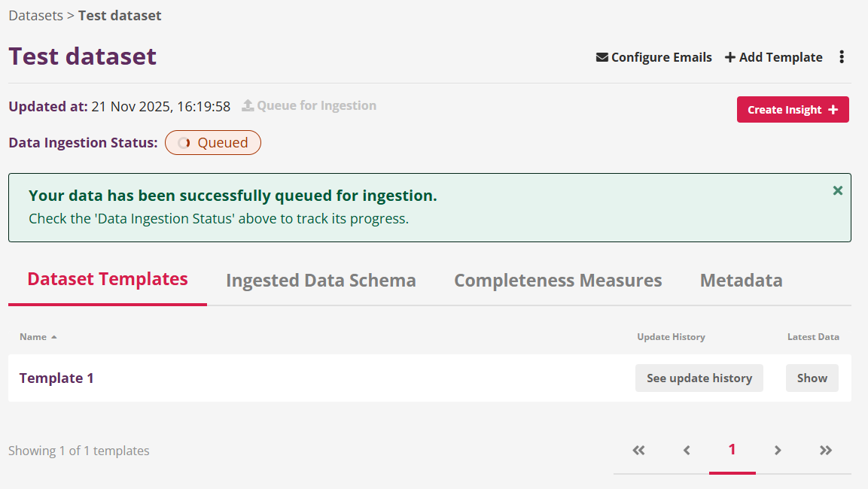
Task: Click the plus icon next to Add Template
Action: point(729,56)
